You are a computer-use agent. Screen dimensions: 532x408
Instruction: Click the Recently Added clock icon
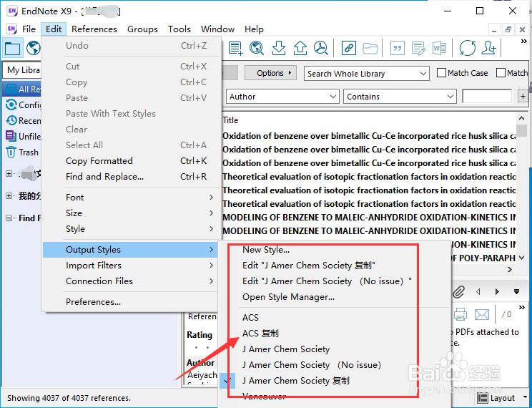[x=11, y=120]
